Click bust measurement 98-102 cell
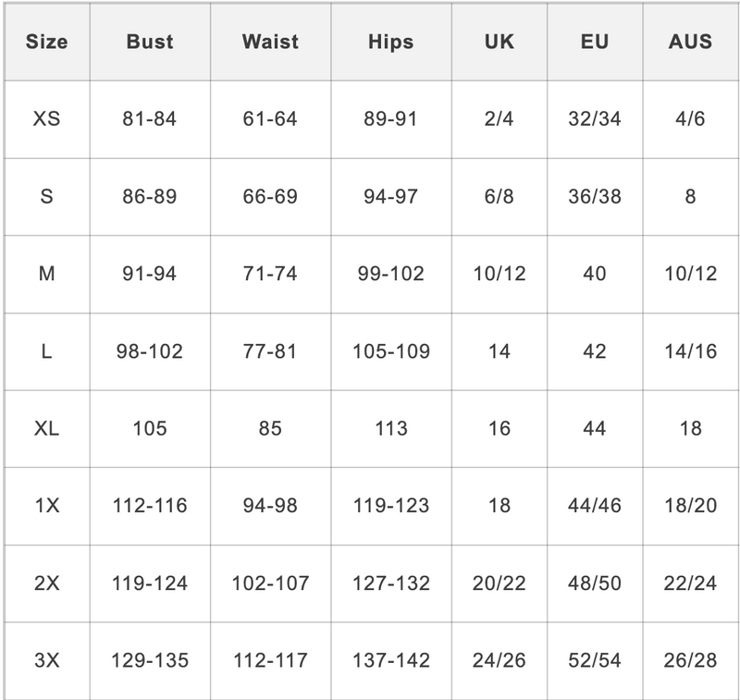Image resolution: width=740 pixels, height=700 pixels. coord(149,351)
